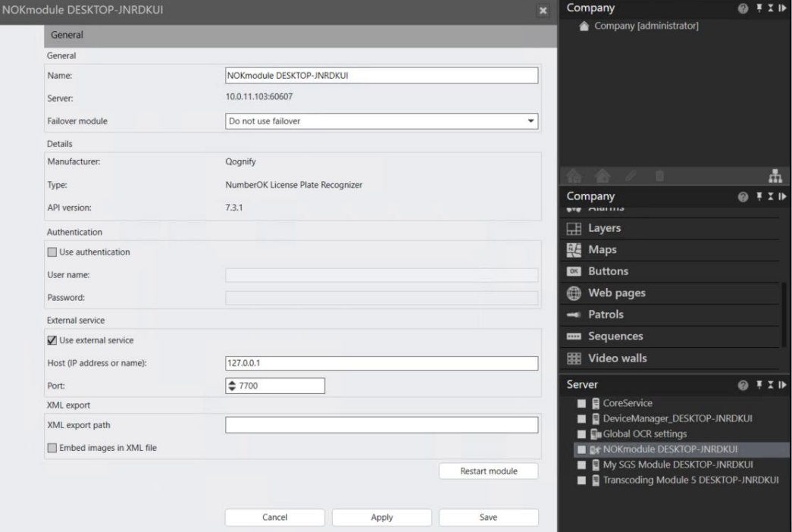Collapse the Company panel that lists Layers

tap(771, 196)
